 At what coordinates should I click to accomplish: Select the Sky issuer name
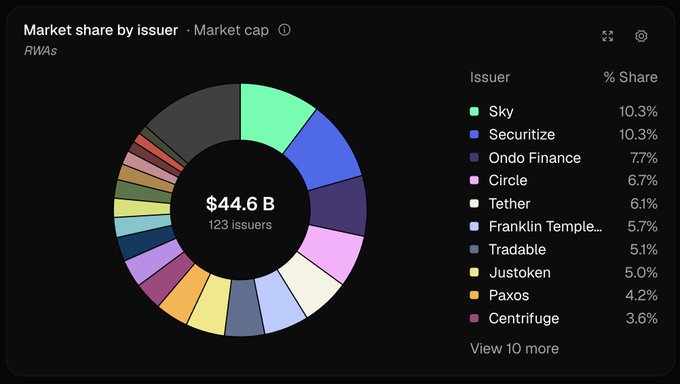point(501,112)
